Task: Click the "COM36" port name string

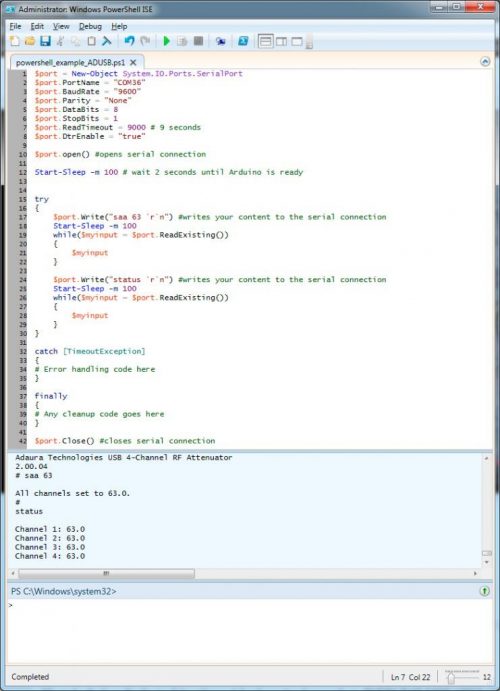Action: pyautogui.click(x=129, y=82)
